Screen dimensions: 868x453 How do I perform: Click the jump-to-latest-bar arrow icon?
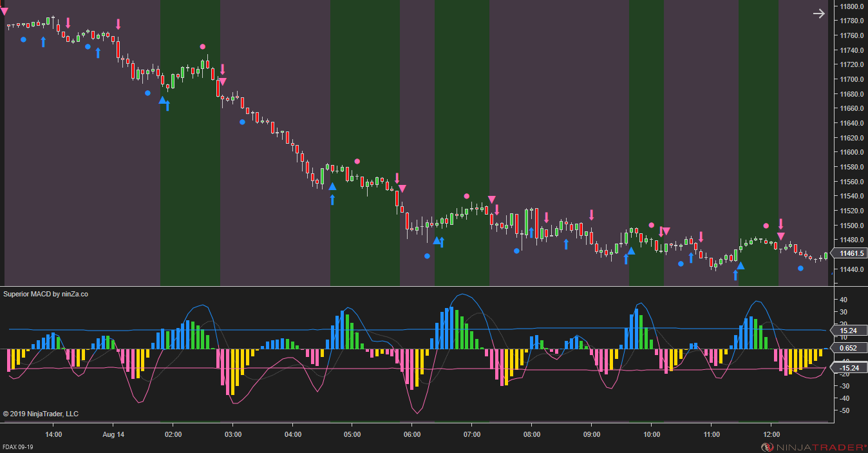[818, 13]
